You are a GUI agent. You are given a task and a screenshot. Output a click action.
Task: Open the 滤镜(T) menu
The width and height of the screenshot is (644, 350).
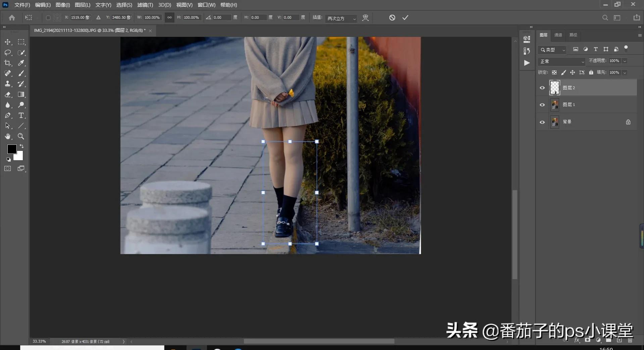tap(145, 5)
